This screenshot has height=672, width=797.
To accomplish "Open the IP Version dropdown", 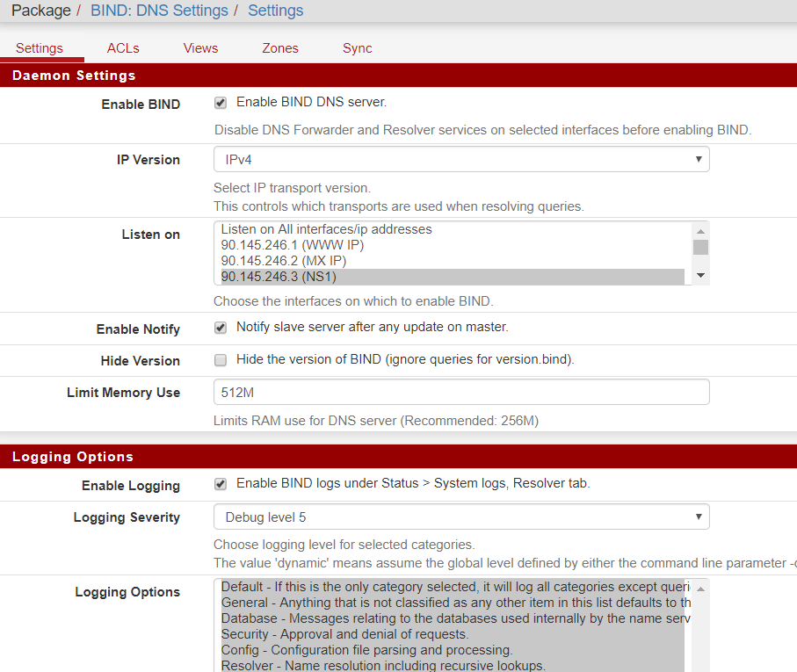I will (461, 160).
